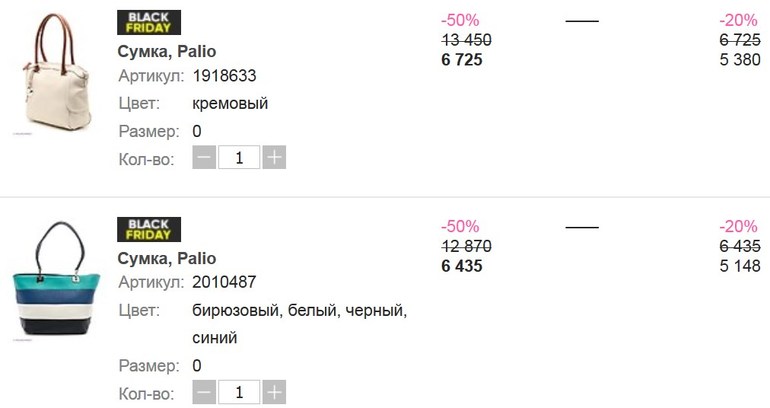Click article number 2010487
Viewport: 770px width, 408px height.
pyautogui.click(x=225, y=284)
